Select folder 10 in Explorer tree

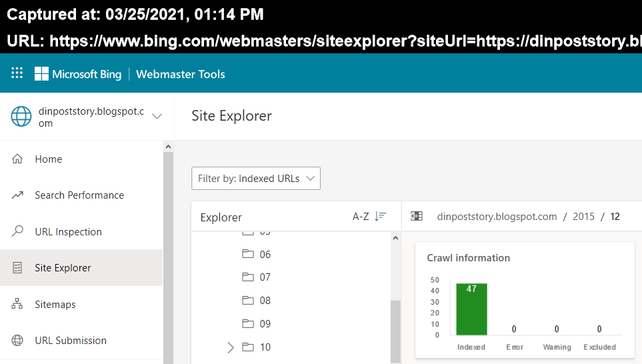pyautogui.click(x=265, y=347)
